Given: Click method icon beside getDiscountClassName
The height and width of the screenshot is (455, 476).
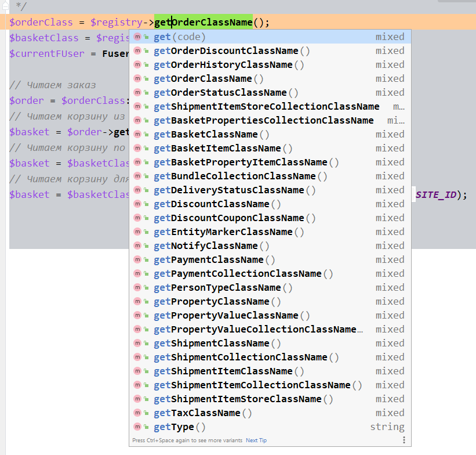Looking at the screenshot, I should (137, 204).
